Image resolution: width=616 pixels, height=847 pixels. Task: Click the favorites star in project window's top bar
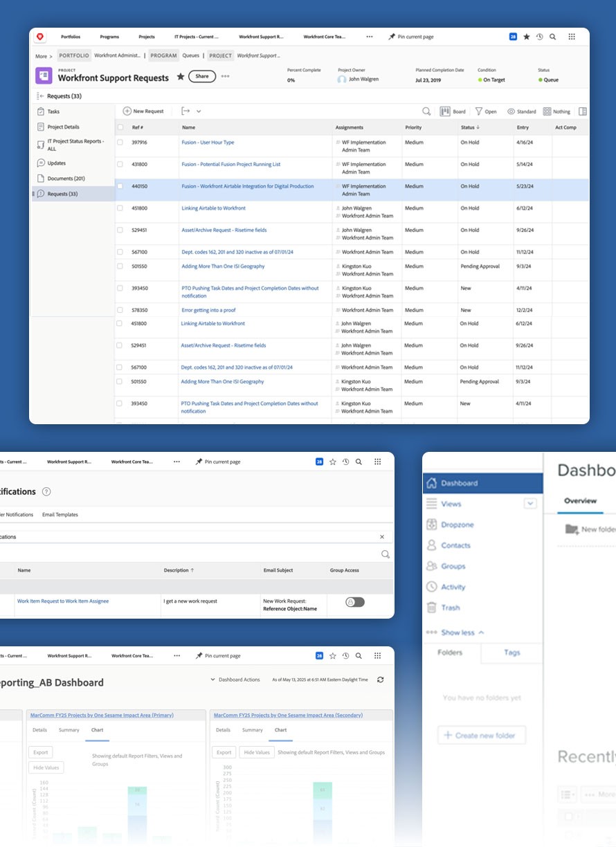(x=527, y=37)
